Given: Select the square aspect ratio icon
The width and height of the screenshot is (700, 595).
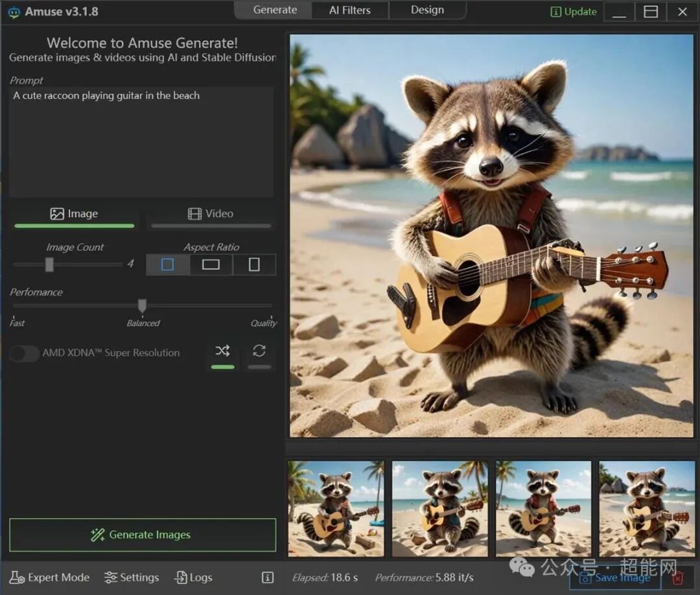Looking at the screenshot, I should point(167,264).
